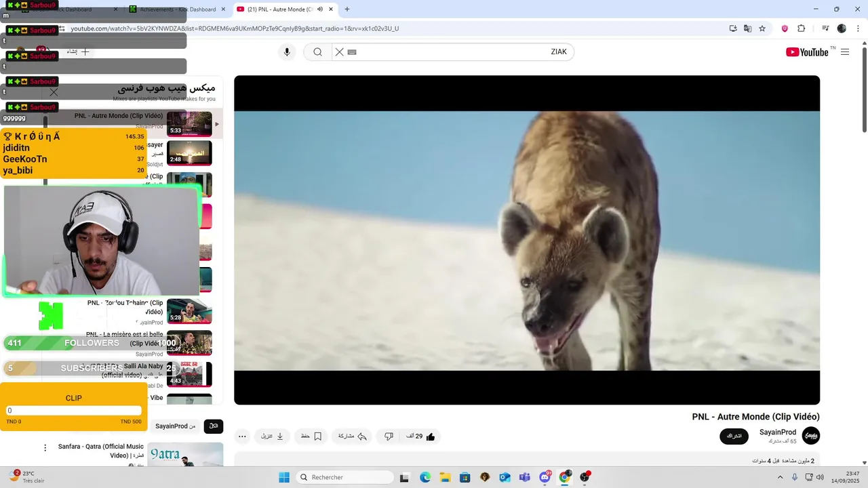Image resolution: width=868 pixels, height=488 pixels.
Task: Show hidden system tray icons
Action: (x=780, y=477)
